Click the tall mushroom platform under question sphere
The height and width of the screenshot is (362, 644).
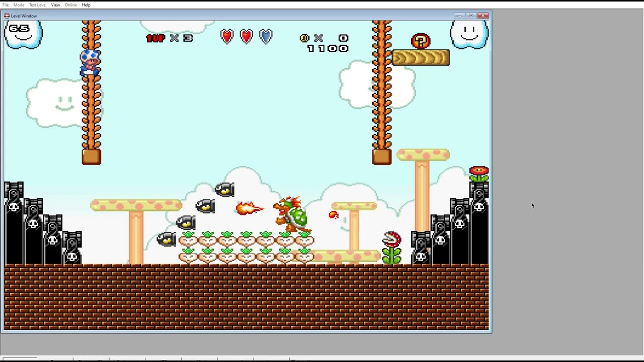click(x=423, y=155)
